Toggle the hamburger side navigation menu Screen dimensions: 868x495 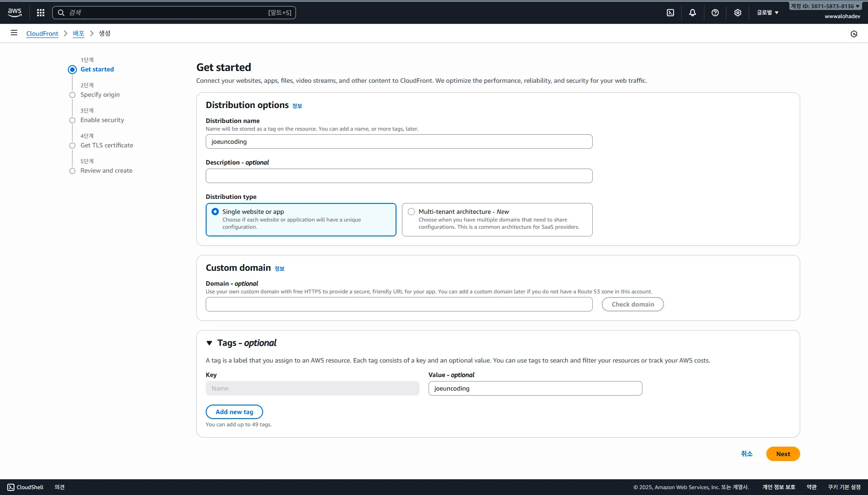14,33
